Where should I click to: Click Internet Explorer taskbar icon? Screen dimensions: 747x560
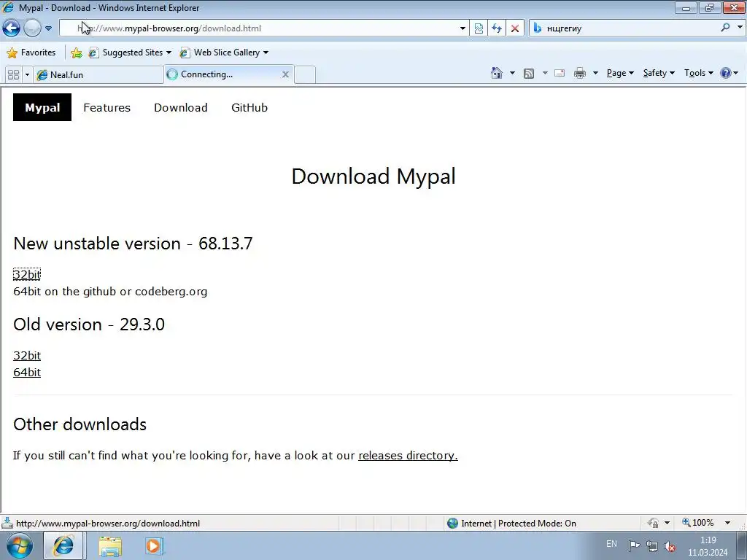[63, 545]
